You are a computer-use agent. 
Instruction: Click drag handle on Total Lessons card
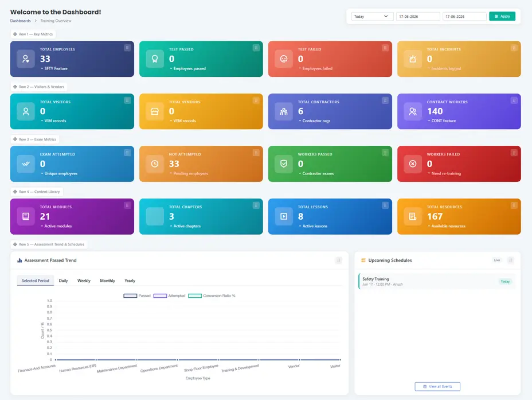coord(385,205)
